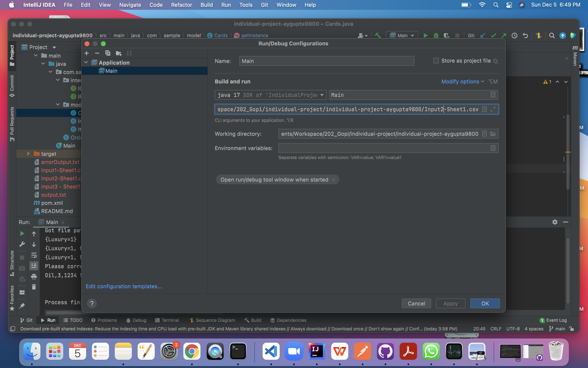Collapse the Run tool window panel

coord(565,222)
